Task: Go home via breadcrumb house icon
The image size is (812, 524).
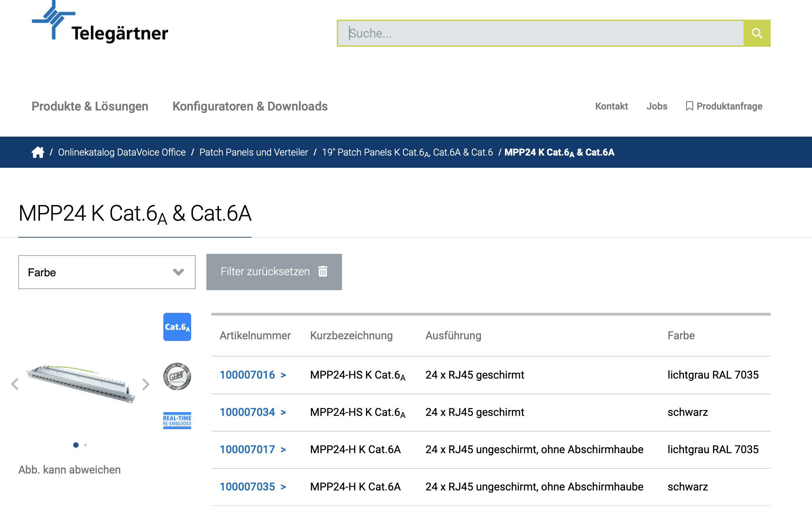Action: [38, 152]
